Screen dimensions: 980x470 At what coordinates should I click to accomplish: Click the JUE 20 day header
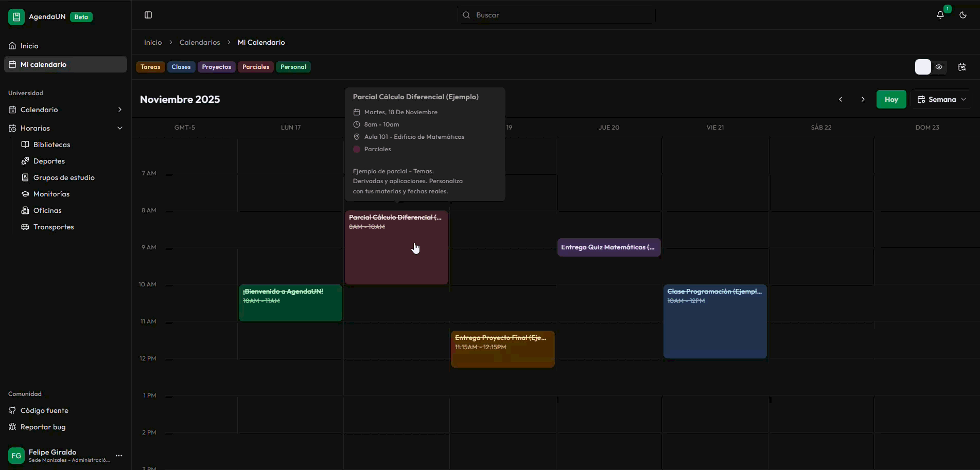click(609, 128)
